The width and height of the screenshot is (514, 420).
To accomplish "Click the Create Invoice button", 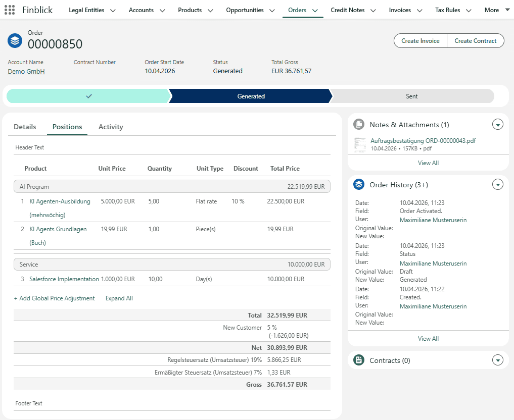I will (x=420, y=40).
